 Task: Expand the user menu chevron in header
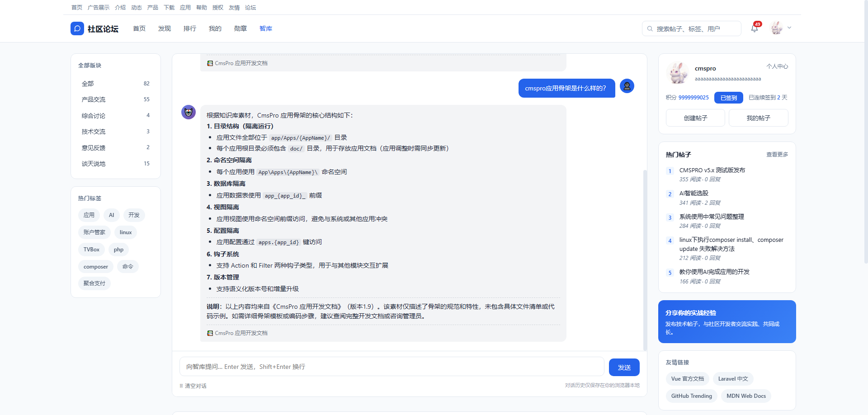[789, 28]
